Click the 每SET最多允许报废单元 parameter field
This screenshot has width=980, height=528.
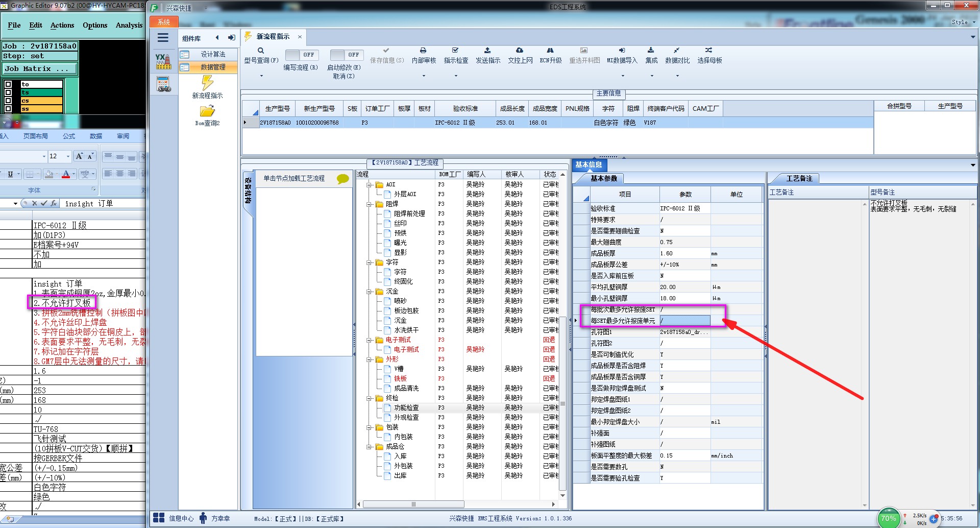[x=684, y=321]
